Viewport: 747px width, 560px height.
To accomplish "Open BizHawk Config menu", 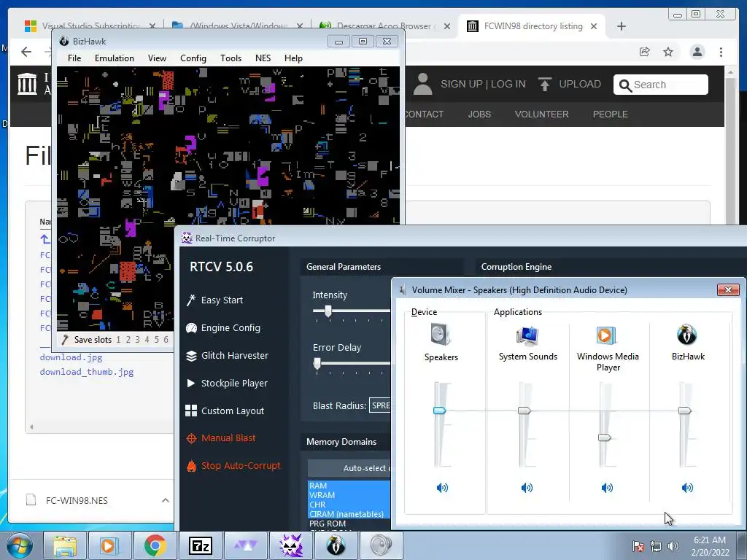I will pyautogui.click(x=193, y=58).
